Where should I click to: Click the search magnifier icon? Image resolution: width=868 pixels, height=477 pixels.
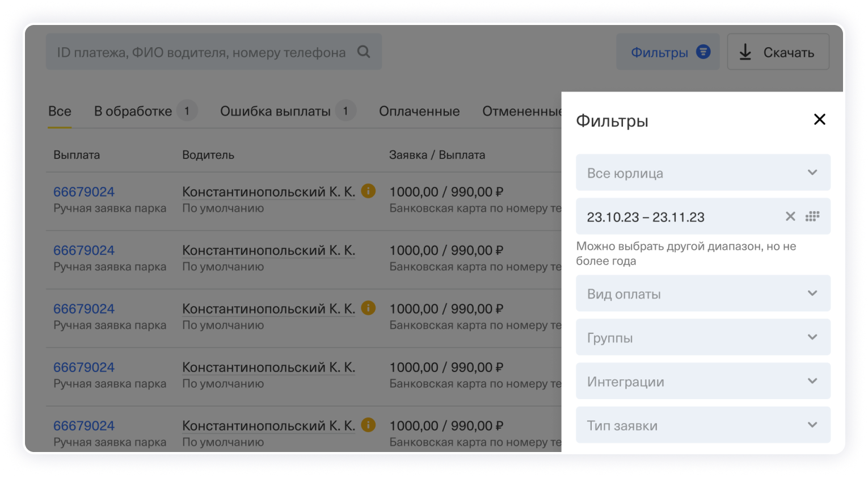364,52
